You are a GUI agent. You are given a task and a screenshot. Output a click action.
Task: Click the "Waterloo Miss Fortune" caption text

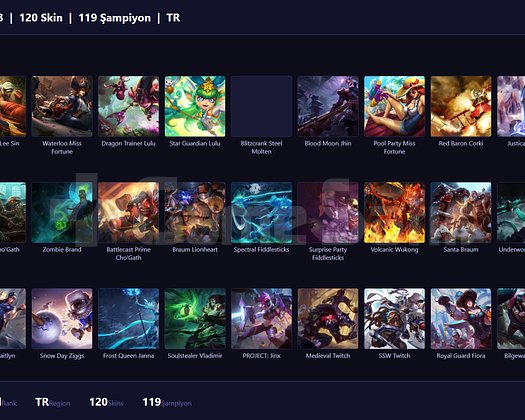(62, 147)
